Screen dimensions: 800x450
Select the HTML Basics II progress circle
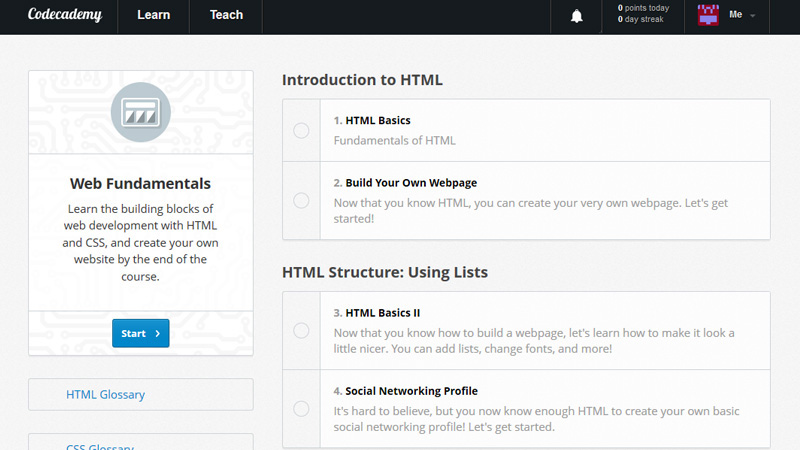(x=301, y=331)
